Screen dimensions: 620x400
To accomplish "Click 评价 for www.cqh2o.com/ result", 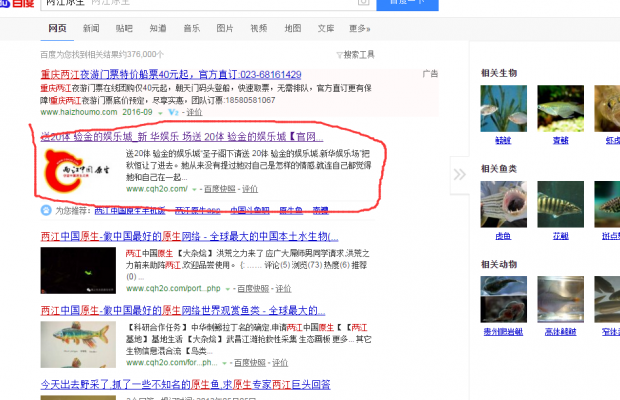I will coord(250,189).
